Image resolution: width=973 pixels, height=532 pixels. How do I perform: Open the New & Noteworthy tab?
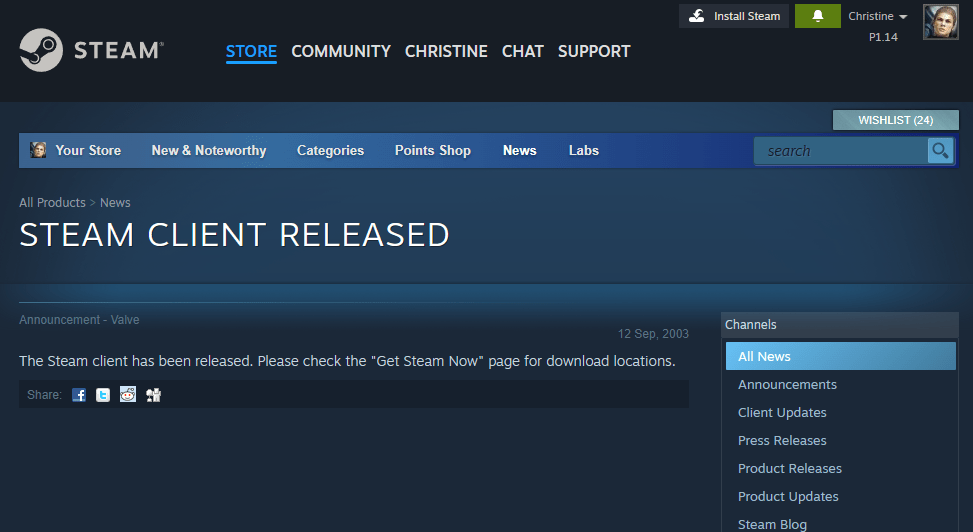[x=209, y=150]
